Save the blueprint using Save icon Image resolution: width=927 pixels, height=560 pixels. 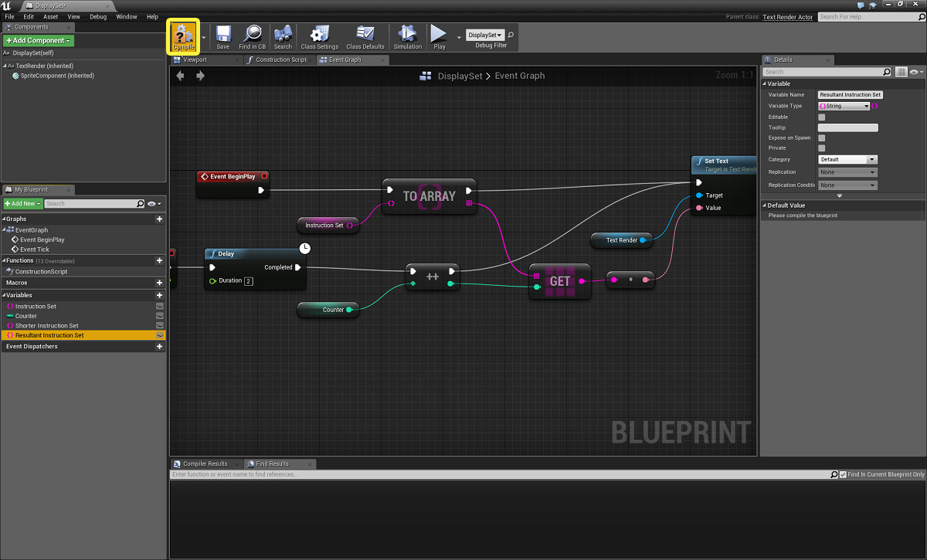222,36
